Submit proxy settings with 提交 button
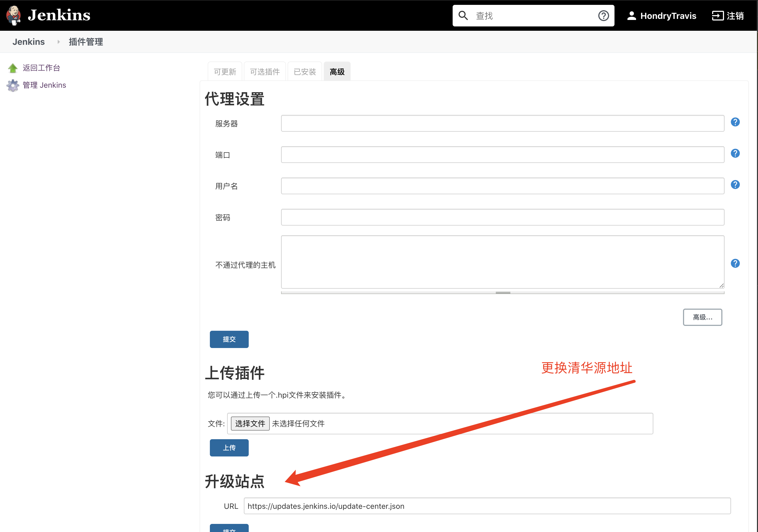The image size is (758, 532). 229,339
